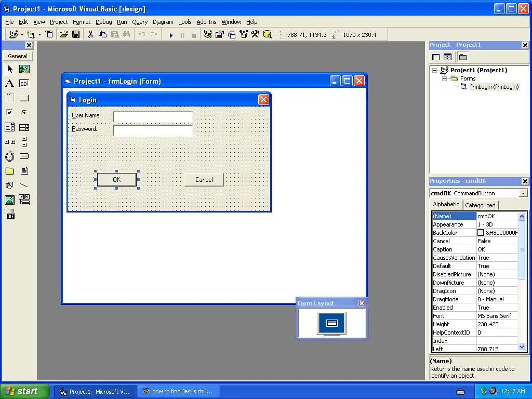Open the cmdOK object combo box
Image resolution: width=532 pixels, height=399 pixels.
(x=524, y=193)
